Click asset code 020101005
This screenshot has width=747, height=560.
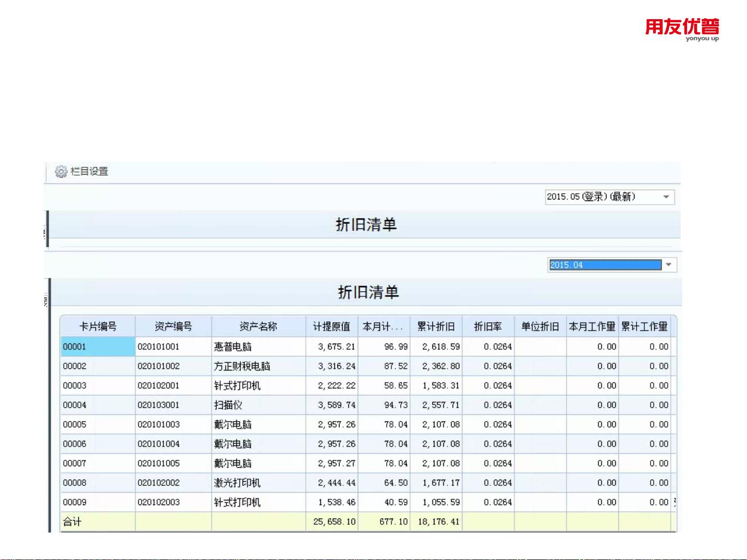(x=159, y=463)
